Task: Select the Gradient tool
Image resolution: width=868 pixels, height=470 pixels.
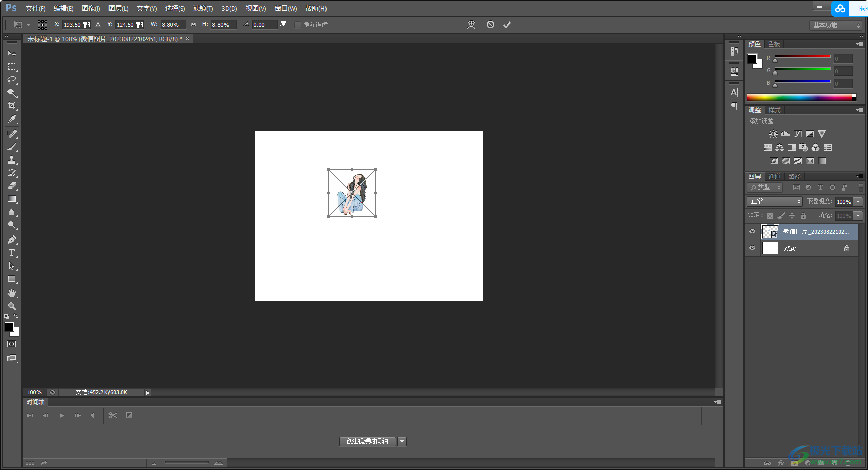Action: [12, 199]
